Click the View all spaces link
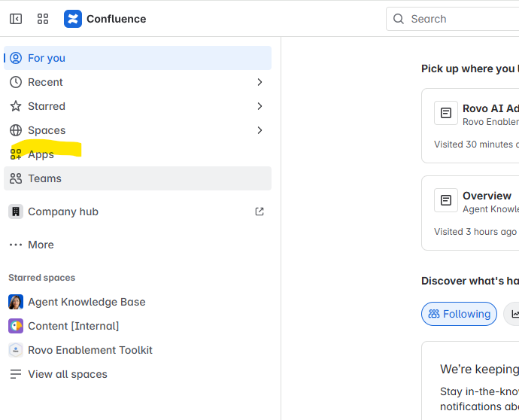The height and width of the screenshot is (420, 519). (67, 374)
